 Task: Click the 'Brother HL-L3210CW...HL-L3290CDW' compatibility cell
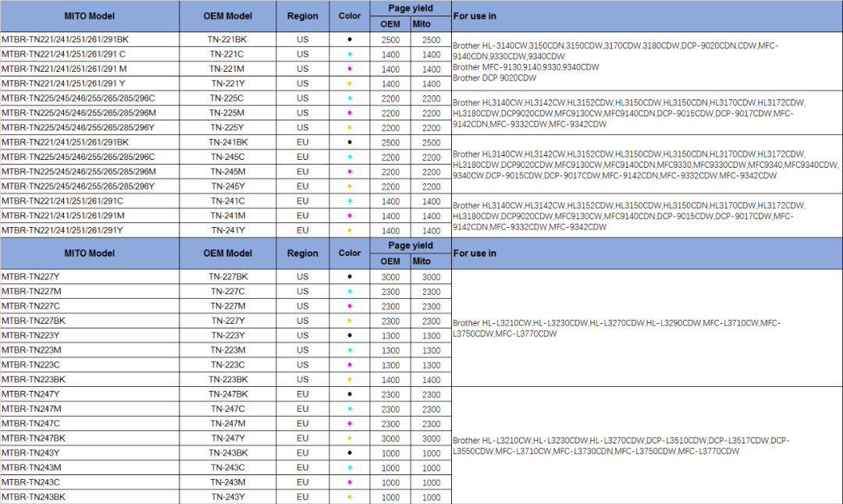[647, 328]
